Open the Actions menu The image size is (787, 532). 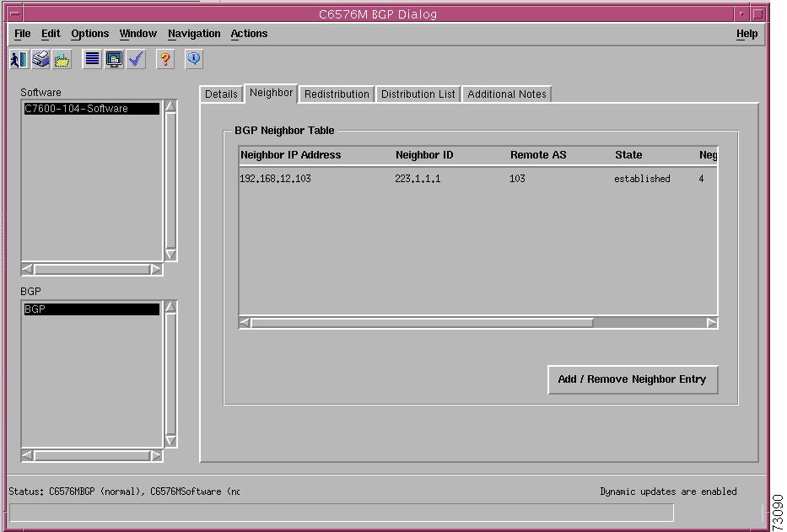pos(249,34)
